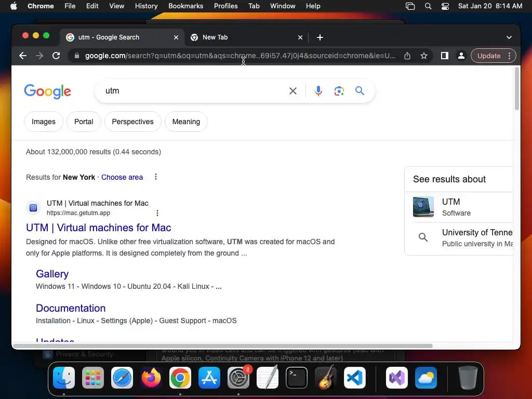Open the mac.getutm.app result options menu
The image size is (532, 399).
coord(157,212)
